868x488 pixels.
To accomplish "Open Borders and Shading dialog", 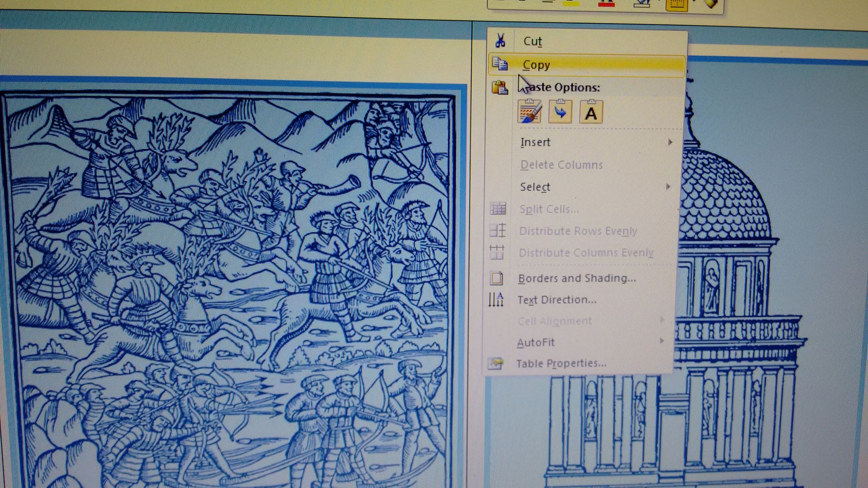I will (577, 278).
